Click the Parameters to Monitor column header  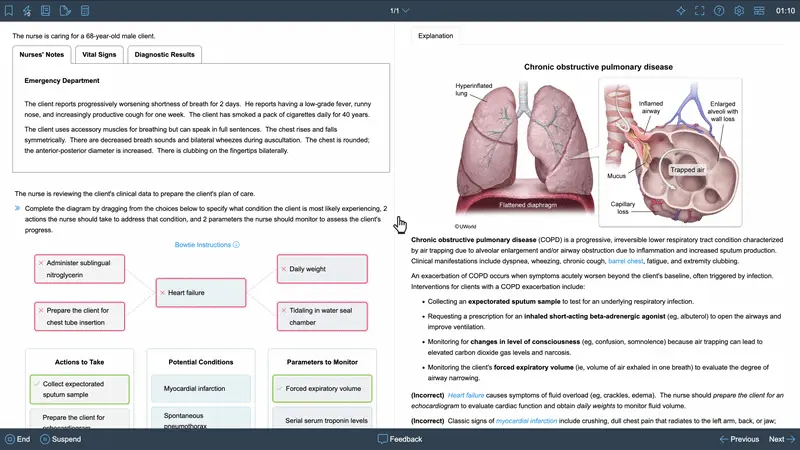tap(322, 362)
